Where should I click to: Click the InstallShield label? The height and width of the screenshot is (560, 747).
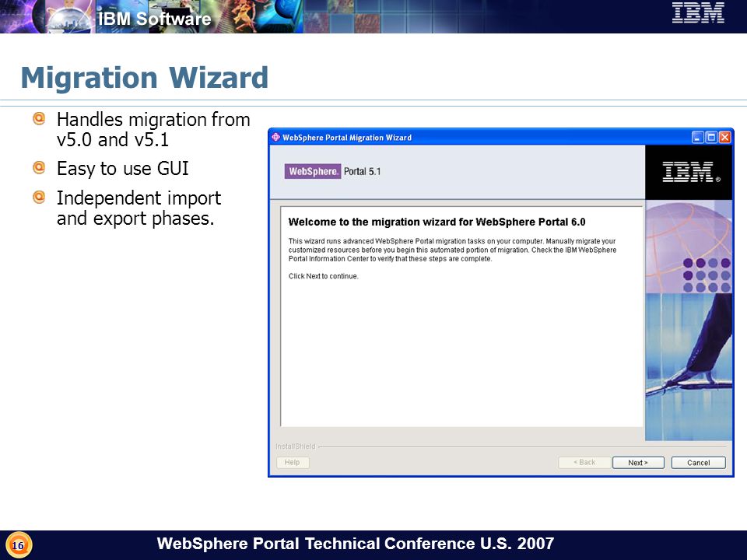point(296,446)
